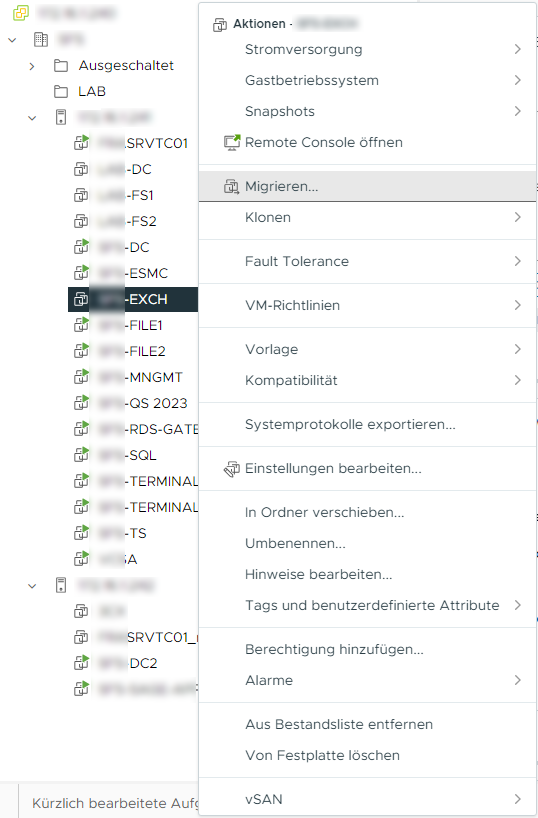Open the Stromversorgung submenu
The image size is (538, 818).
(367, 49)
